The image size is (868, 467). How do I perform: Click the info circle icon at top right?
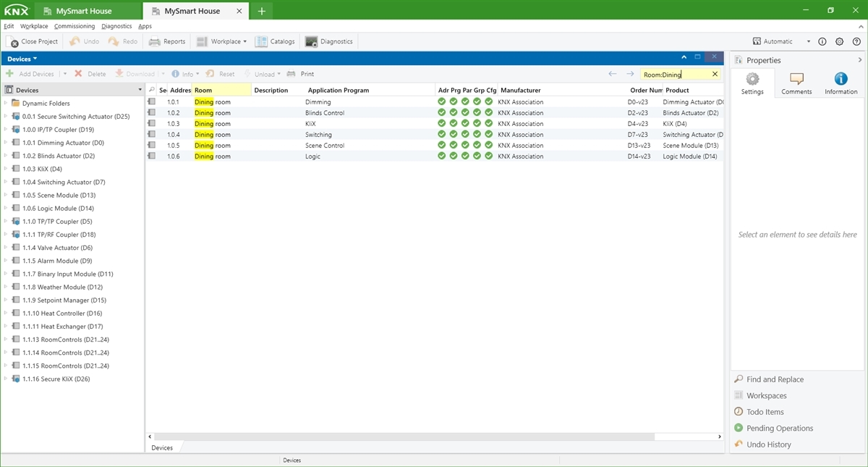(822, 41)
